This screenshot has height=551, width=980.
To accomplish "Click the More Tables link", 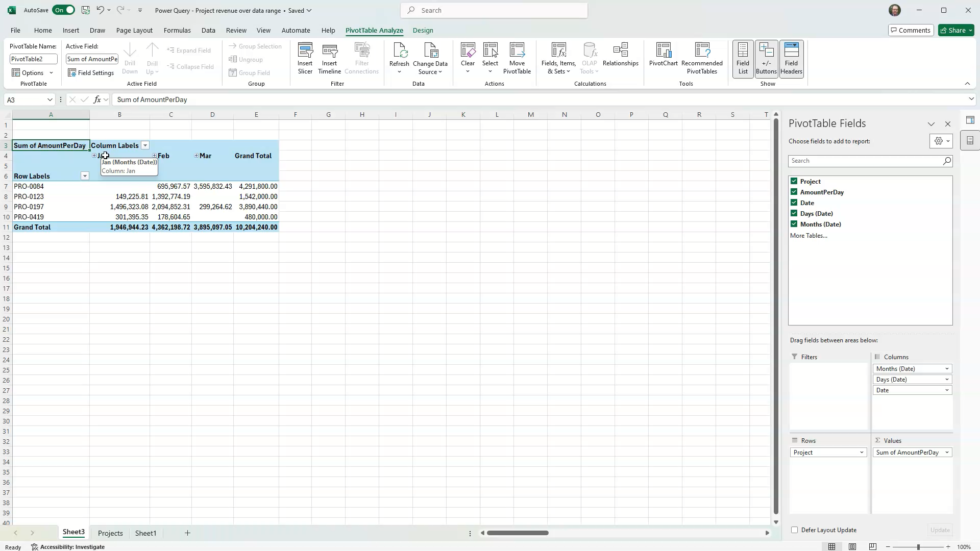I will (x=809, y=235).
